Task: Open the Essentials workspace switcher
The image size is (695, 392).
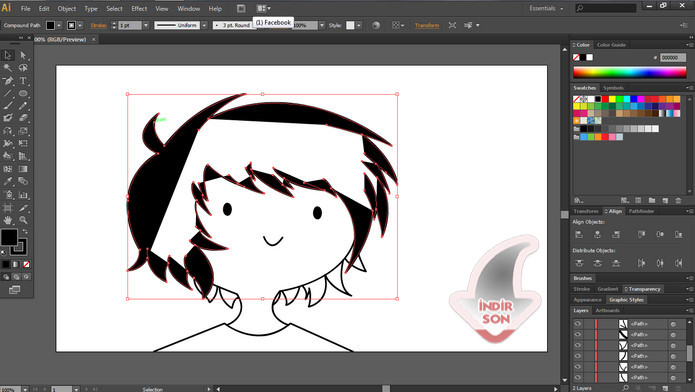Action: [546, 8]
